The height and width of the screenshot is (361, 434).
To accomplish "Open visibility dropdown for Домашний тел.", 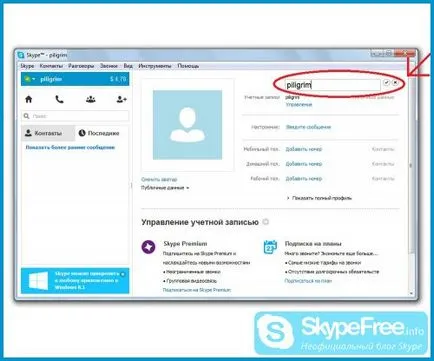I will [383, 164].
